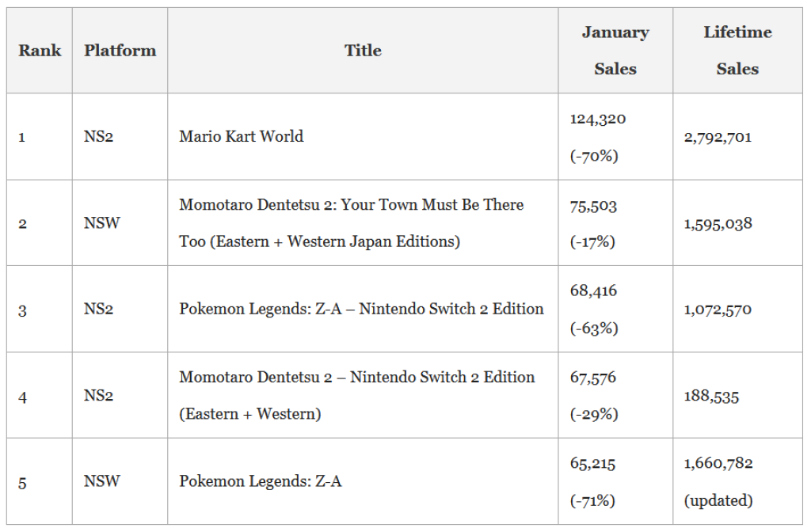Viewport: 811px width, 532px height.
Task: Click the lifetime sales 1,660,782 (updated)
Action: pos(718,463)
